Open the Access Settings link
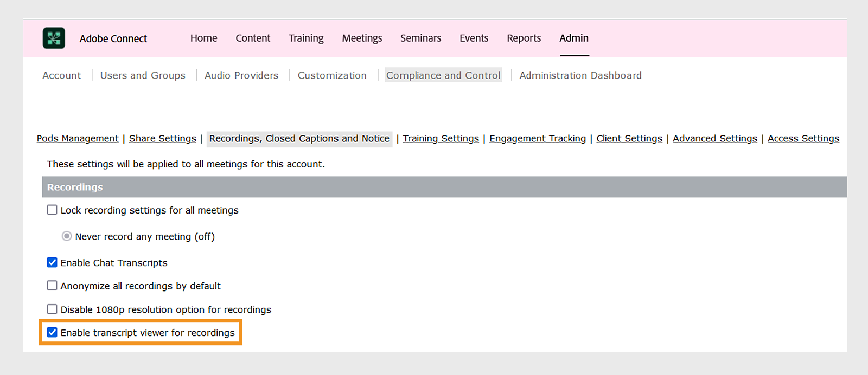The width and height of the screenshot is (868, 375). [803, 139]
